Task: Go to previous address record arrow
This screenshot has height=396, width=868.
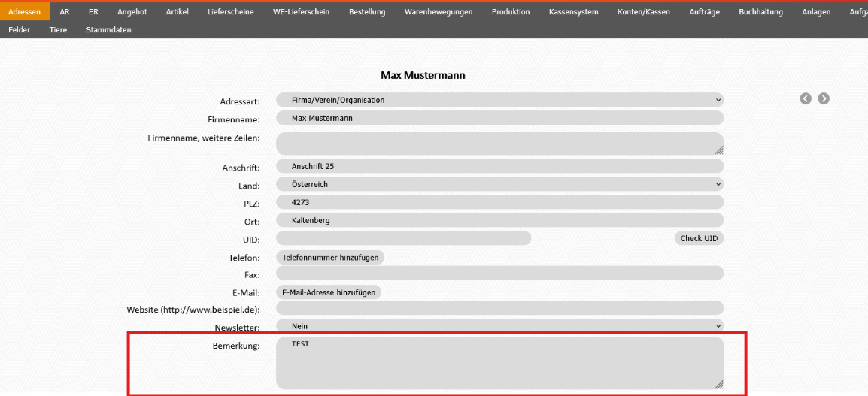Action: [806, 98]
